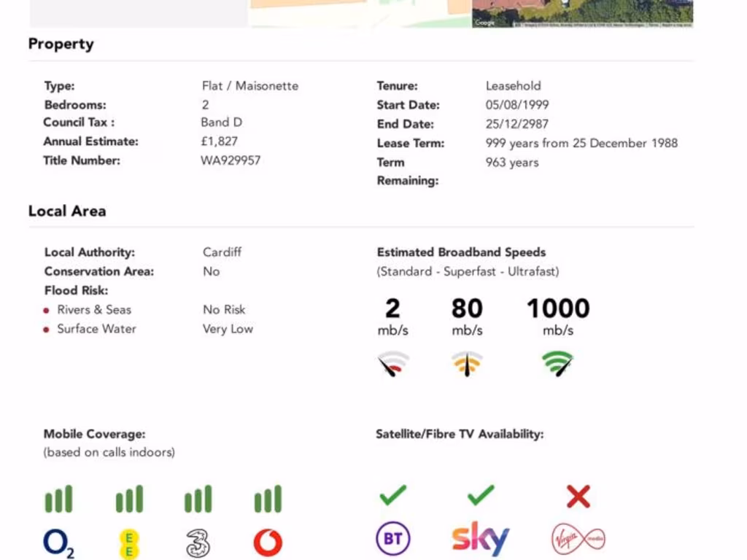Click the O2 network logo

(58, 542)
